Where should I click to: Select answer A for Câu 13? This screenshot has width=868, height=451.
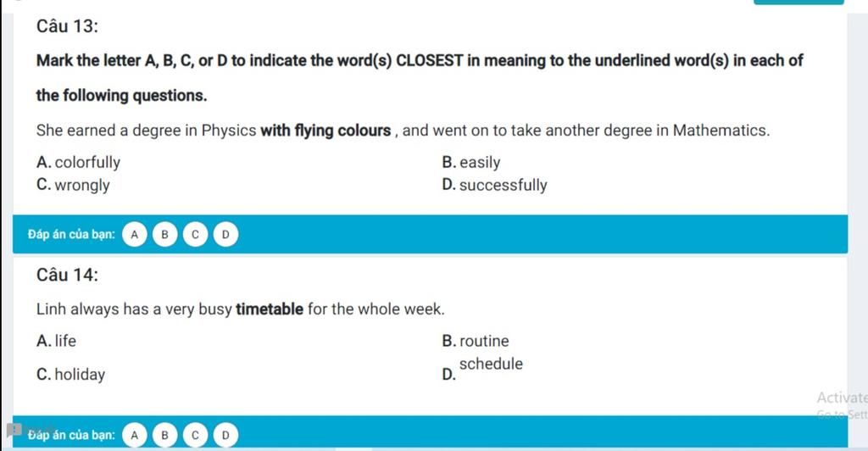tap(135, 234)
